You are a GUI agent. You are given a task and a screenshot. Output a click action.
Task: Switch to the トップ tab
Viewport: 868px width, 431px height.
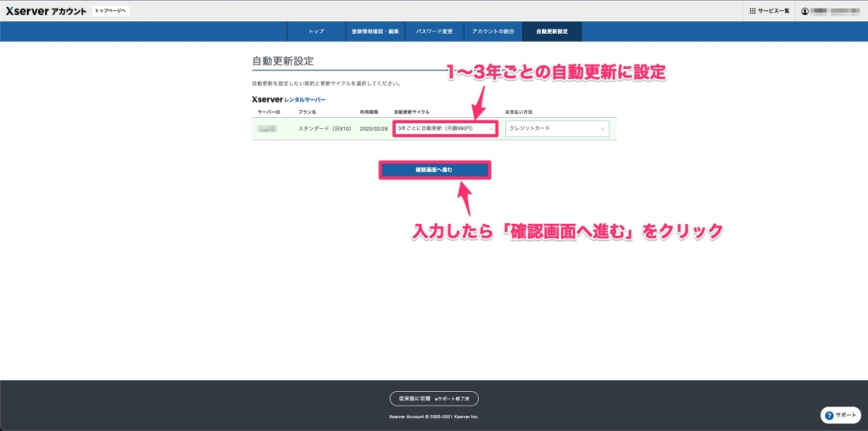316,31
